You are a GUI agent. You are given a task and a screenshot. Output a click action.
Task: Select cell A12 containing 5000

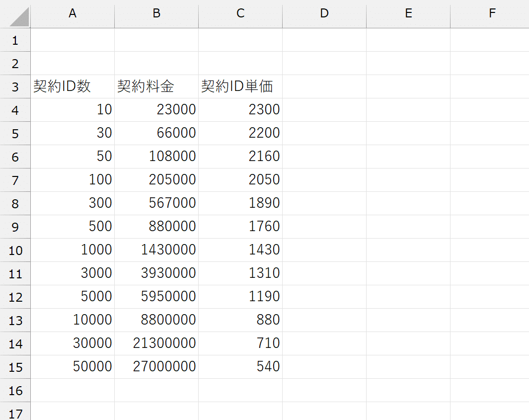point(73,297)
